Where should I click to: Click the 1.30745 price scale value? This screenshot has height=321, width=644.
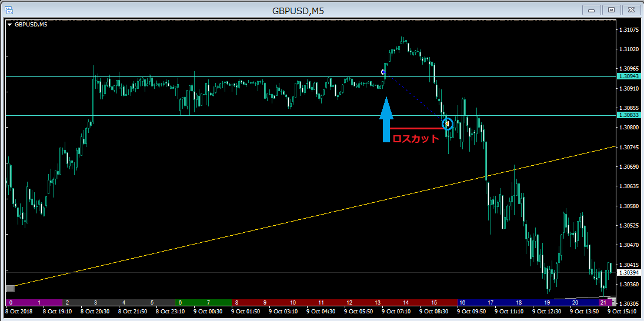[x=629, y=148]
